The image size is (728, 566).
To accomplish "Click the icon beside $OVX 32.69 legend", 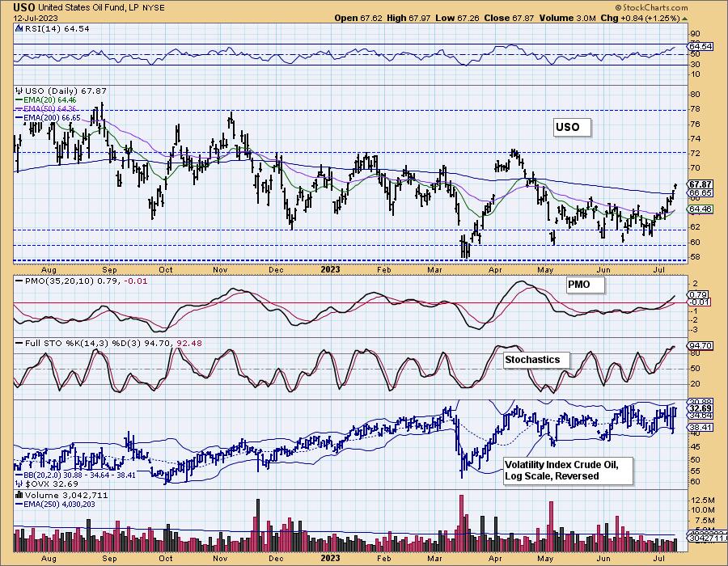I will point(19,484).
